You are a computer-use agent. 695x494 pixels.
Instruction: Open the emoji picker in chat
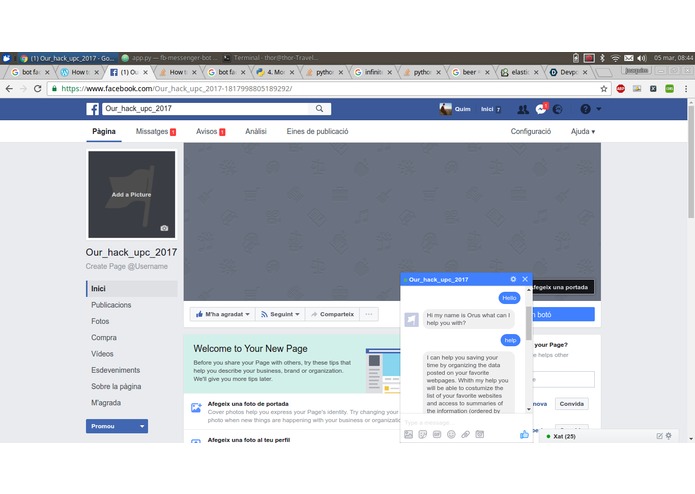451,435
